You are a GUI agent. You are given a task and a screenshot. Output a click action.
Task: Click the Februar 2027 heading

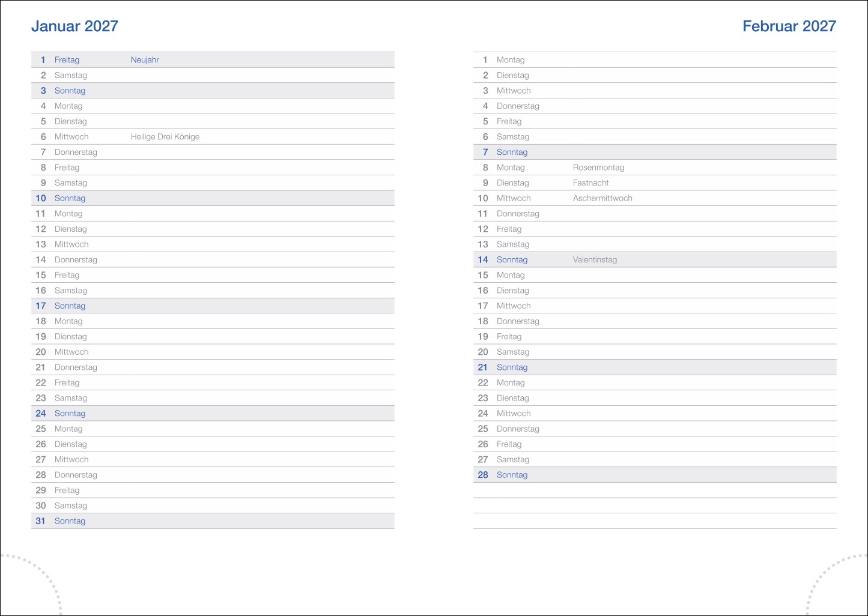pyautogui.click(x=789, y=26)
